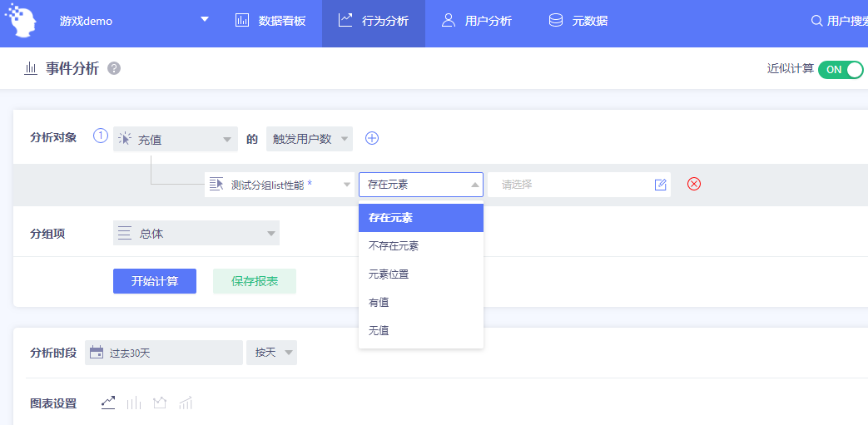Click the 开始计算 button
The image size is (868, 425).
[155, 281]
